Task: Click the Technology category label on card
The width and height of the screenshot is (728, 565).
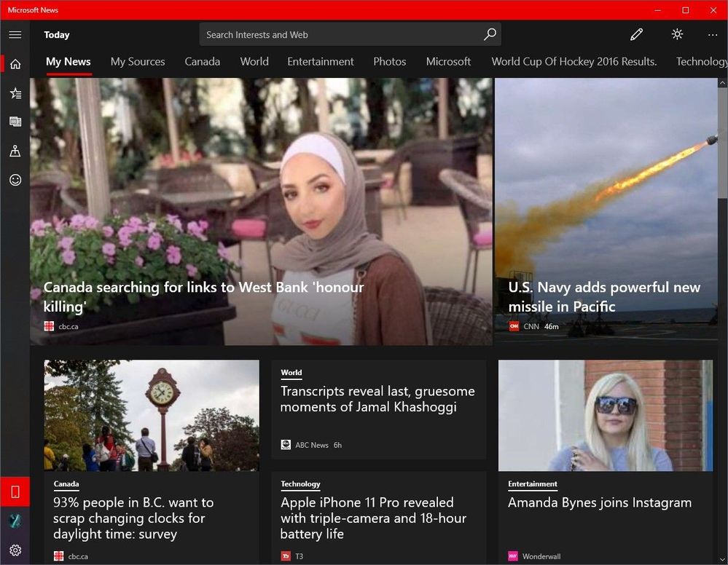Action: pos(300,484)
